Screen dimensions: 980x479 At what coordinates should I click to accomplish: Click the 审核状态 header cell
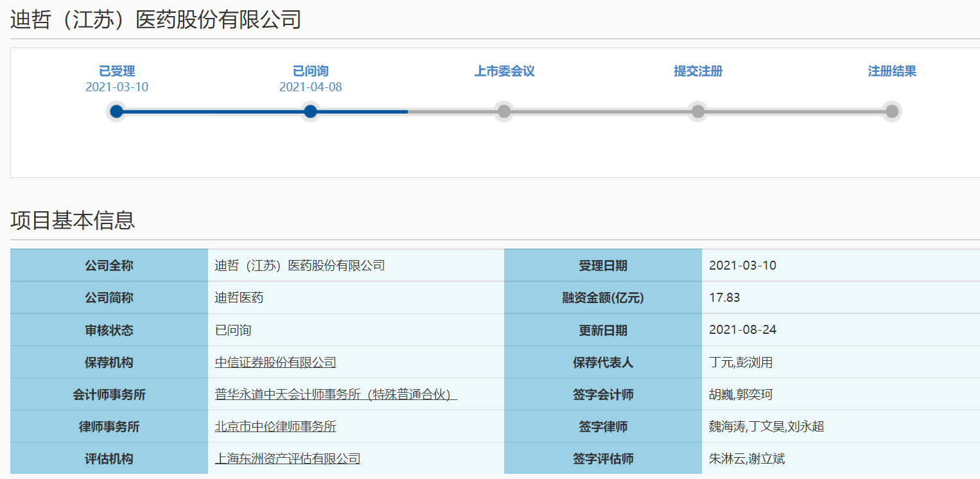pos(109,330)
